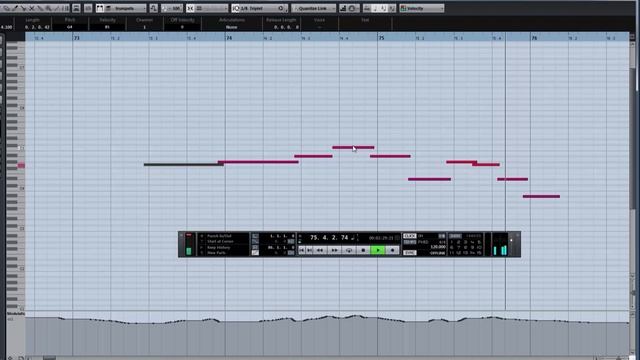
Task: Toggle the MIDI Input icon
Action: click(x=352, y=8)
